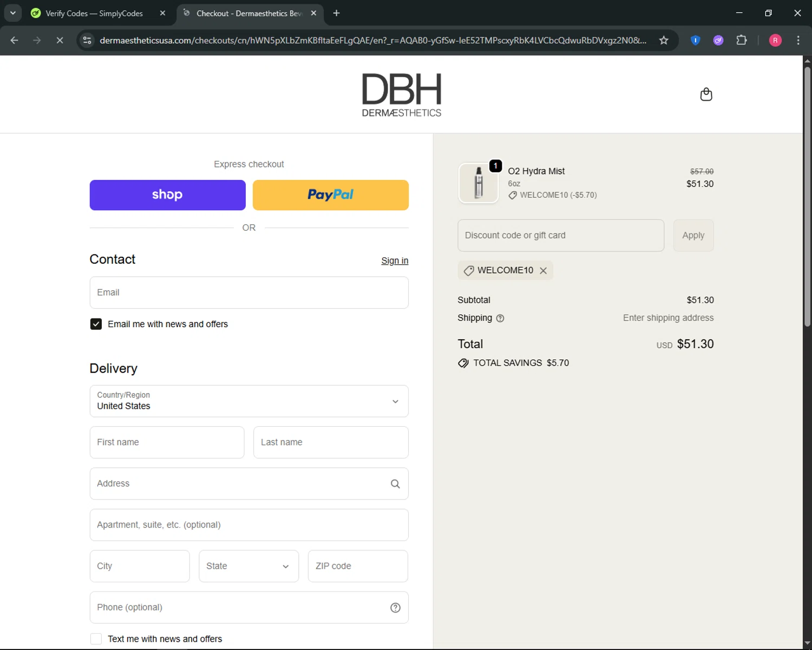Go back to the previous page
The width and height of the screenshot is (812, 650).
click(x=15, y=40)
